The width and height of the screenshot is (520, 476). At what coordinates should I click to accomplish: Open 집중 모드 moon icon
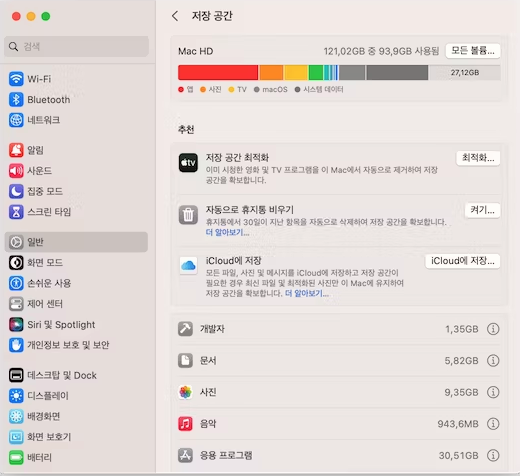(x=16, y=191)
